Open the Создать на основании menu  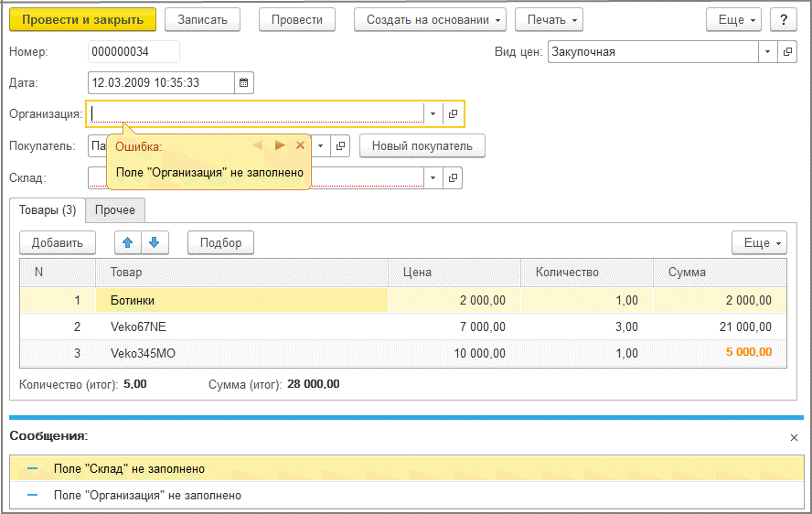[x=431, y=20]
